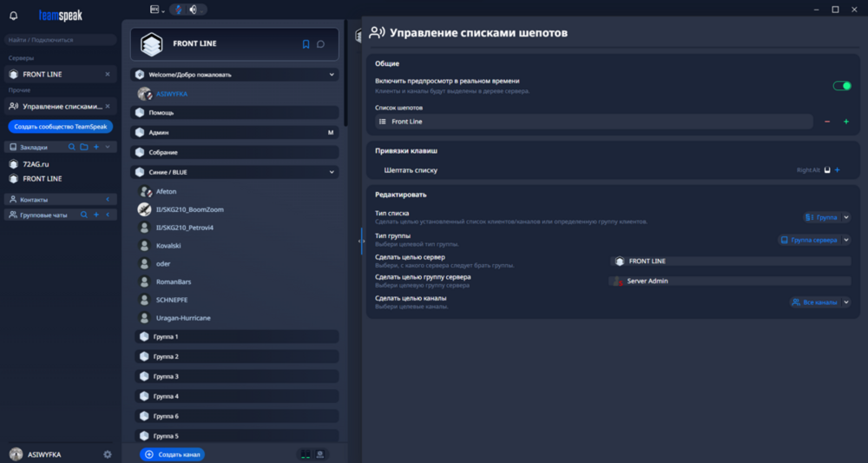Click the PTT mode icon in top bar
868x463 pixels.
[155, 10]
